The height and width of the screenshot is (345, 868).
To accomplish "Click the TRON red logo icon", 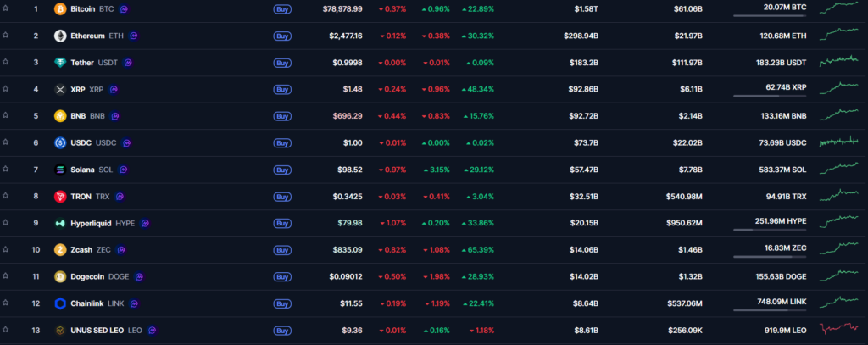I will click(60, 197).
